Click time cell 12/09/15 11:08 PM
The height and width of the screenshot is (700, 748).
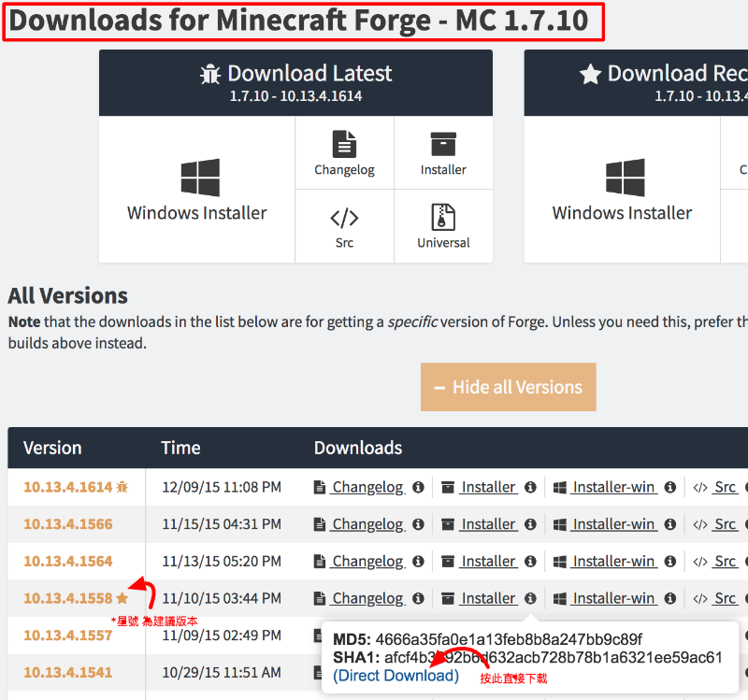[x=222, y=487]
